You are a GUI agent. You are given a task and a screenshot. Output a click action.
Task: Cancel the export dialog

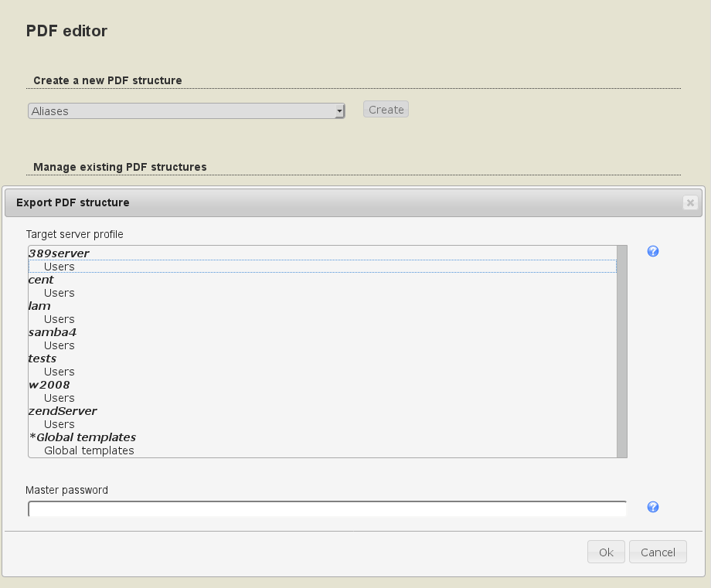click(658, 552)
